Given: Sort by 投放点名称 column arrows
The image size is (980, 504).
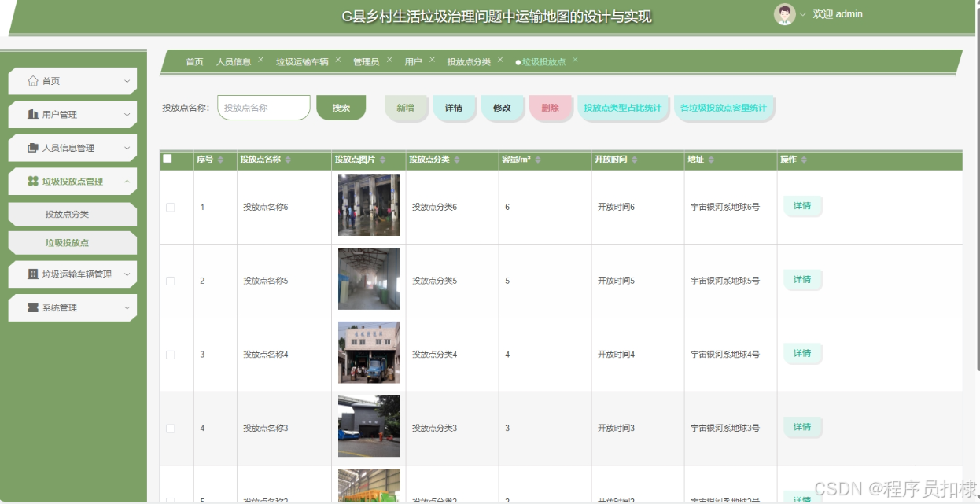Looking at the screenshot, I should (x=288, y=160).
